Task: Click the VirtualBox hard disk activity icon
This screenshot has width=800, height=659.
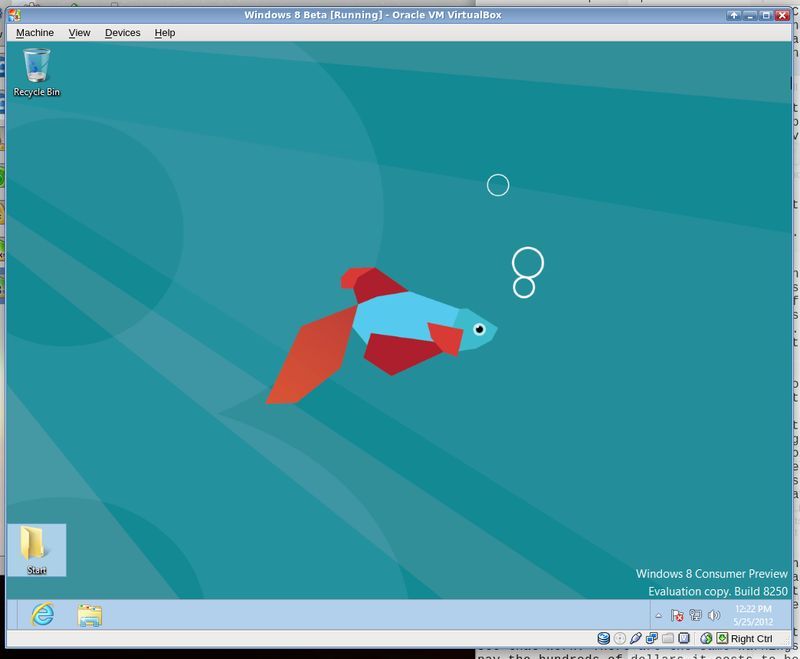Action: pos(604,638)
